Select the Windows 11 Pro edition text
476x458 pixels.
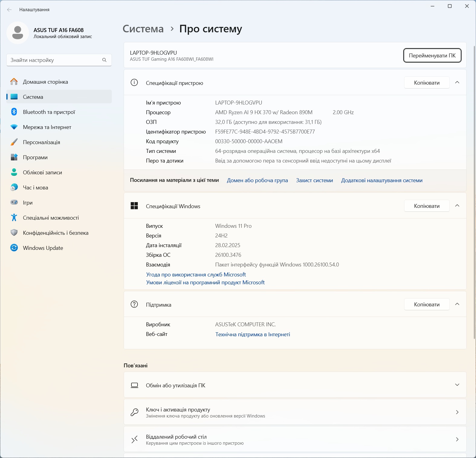[233, 226]
